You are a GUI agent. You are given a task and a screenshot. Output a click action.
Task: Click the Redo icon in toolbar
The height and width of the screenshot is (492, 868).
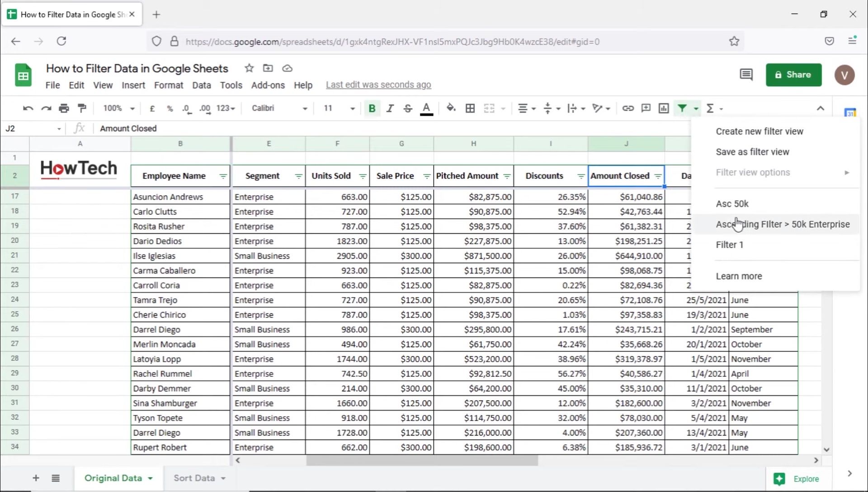tap(46, 109)
